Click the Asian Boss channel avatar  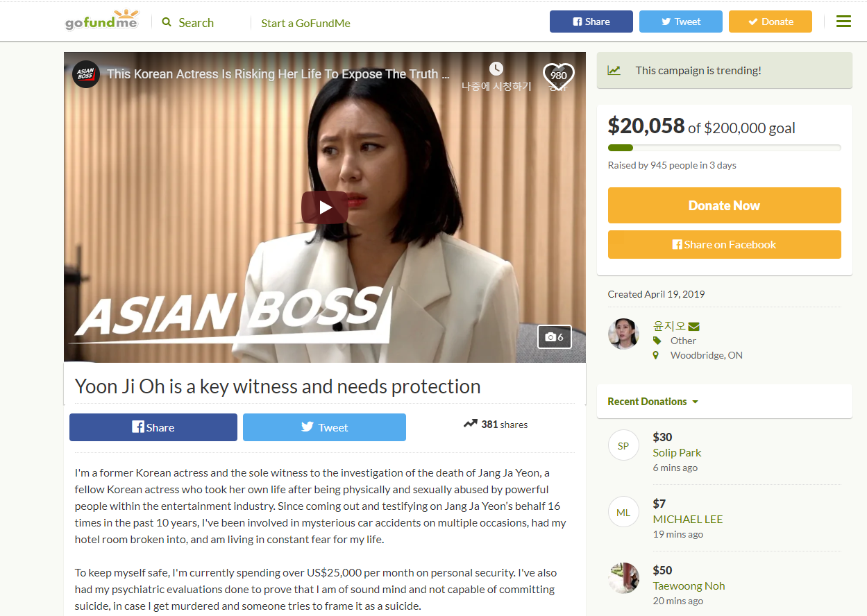point(86,74)
